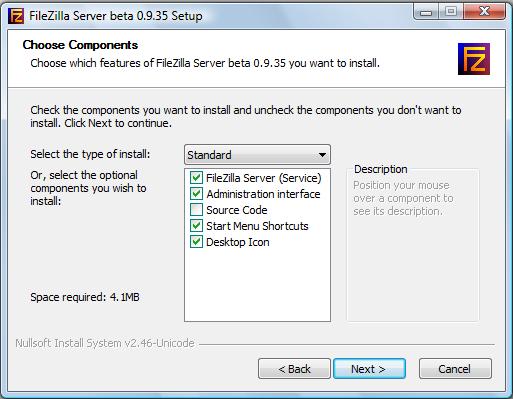513x399 pixels.
Task: Select the Source Code component label
Action: coord(237,210)
